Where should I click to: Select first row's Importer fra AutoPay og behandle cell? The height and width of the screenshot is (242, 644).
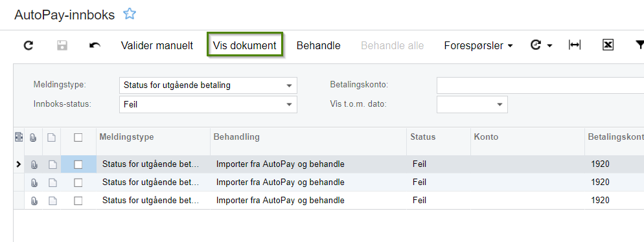(x=308, y=164)
